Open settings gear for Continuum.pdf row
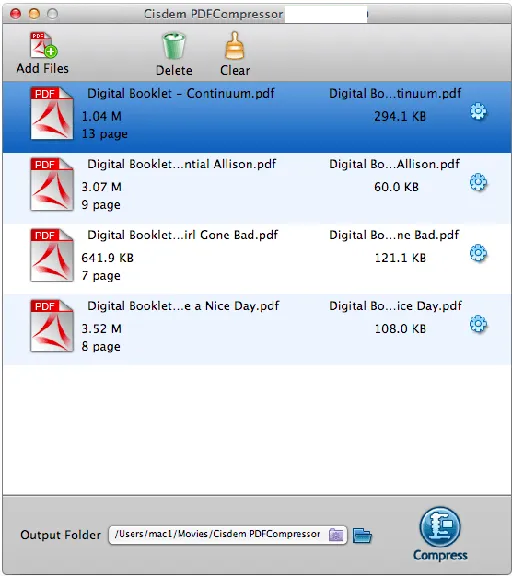Viewport: 512px width, 576px height. pos(478,111)
